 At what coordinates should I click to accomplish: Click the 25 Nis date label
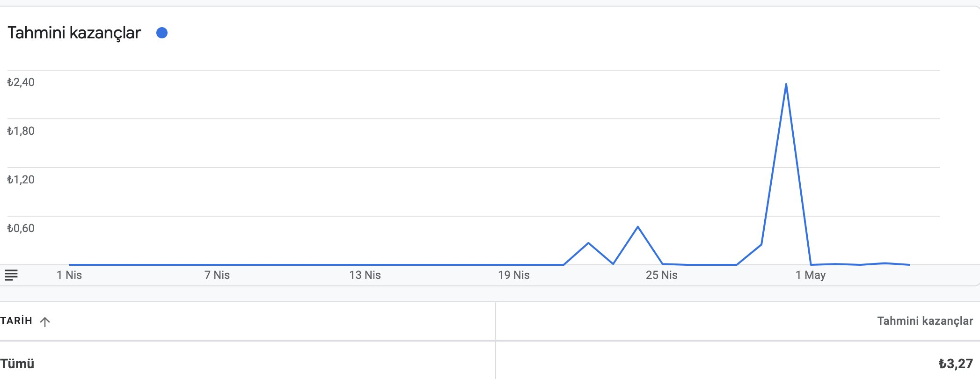coord(662,275)
